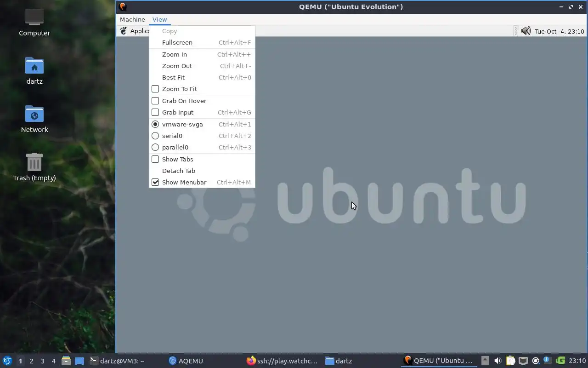Screen dimensions: 588x368
Task: Open the host volume control tray icon
Action: 498,361
